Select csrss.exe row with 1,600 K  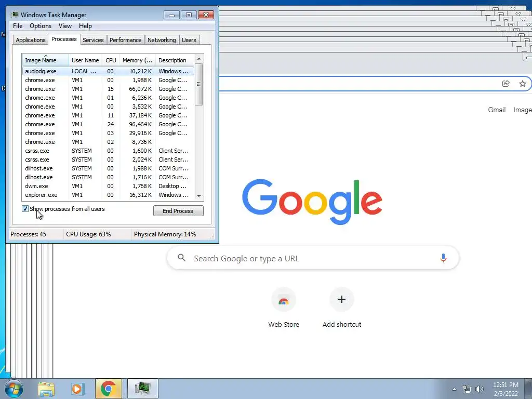coord(108,151)
